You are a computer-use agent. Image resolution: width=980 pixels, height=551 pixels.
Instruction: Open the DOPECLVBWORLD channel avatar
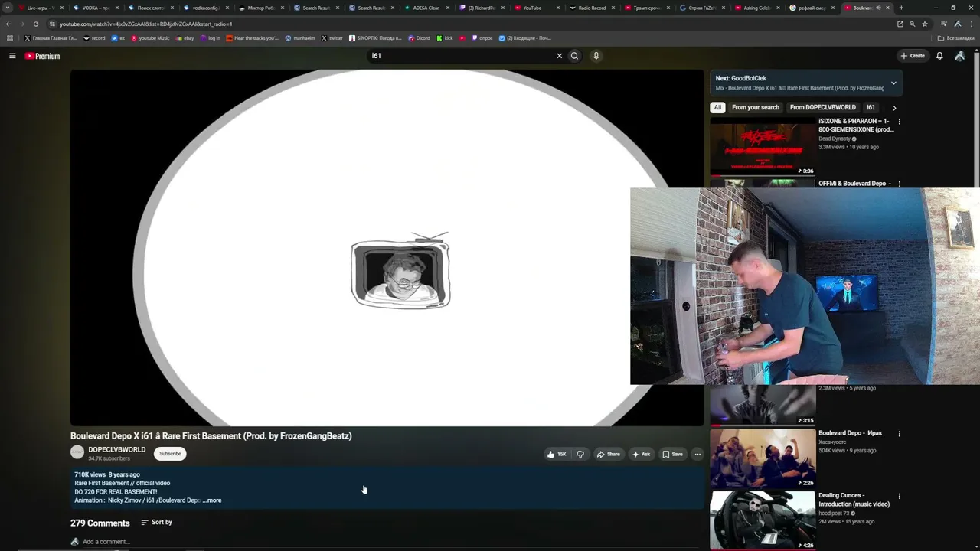77,452
